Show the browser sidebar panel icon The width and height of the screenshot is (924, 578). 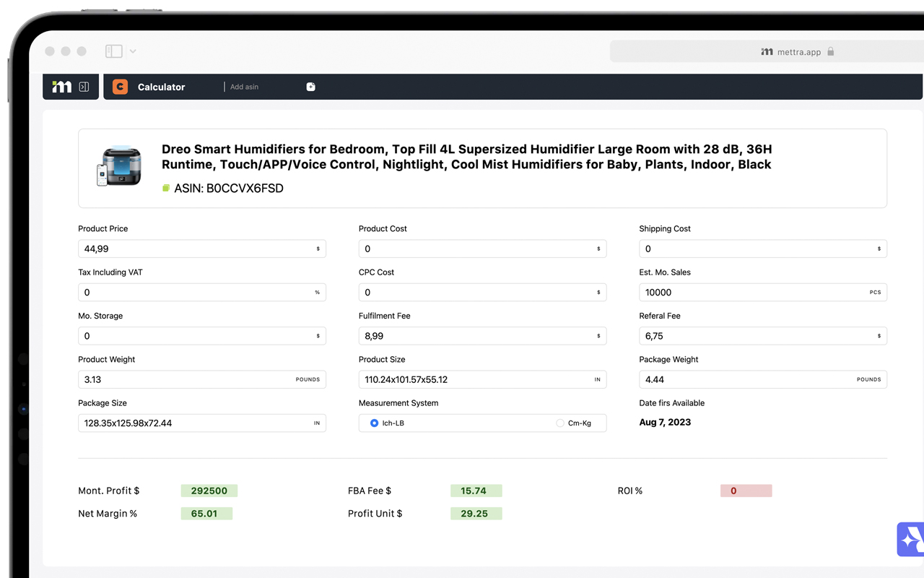click(113, 51)
